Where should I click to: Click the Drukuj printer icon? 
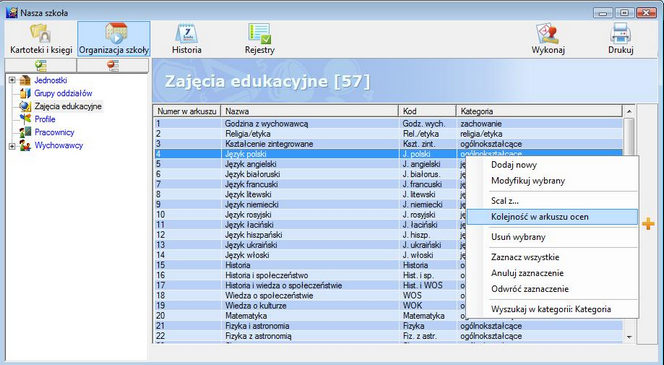tap(621, 33)
